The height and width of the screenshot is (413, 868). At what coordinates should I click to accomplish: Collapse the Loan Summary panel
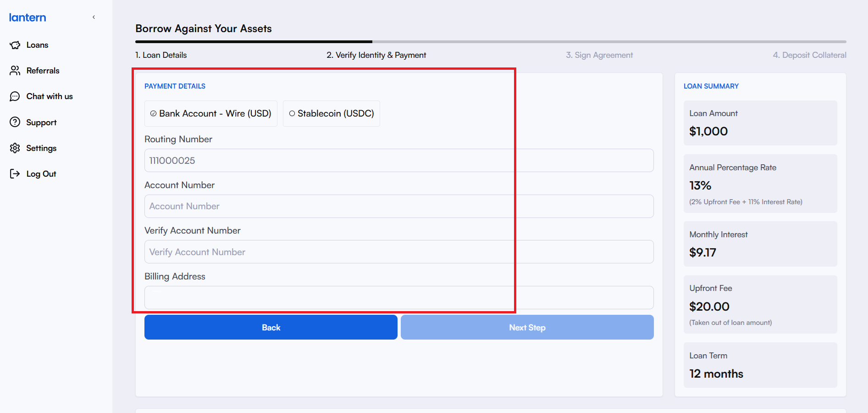coord(711,86)
